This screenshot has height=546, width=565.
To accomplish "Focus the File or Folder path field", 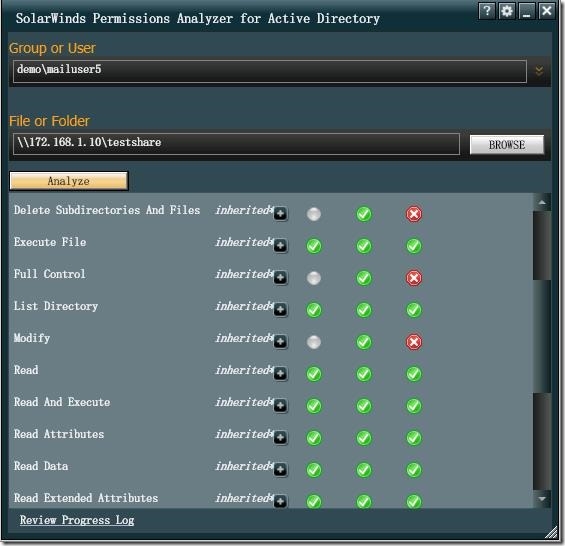I will coord(236,144).
